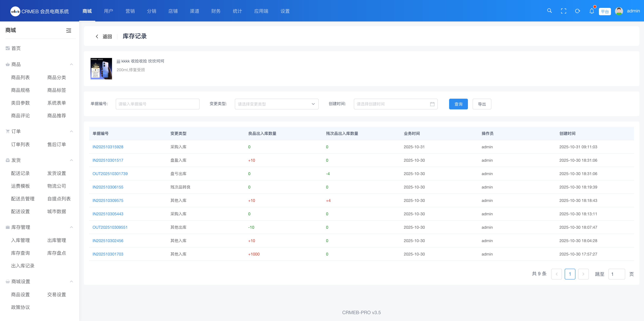Collapse the 库存管理 sidebar section

click(71, 227)
